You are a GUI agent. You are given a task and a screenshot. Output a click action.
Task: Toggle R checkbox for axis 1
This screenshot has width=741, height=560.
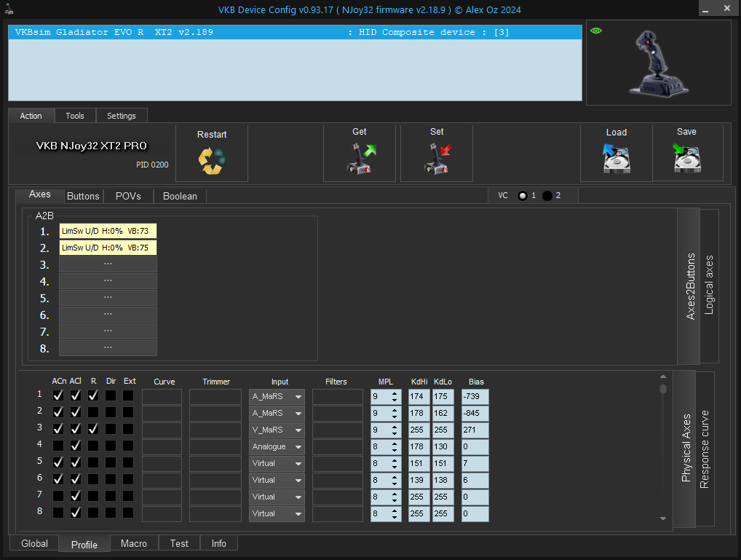tap(93, 395)
